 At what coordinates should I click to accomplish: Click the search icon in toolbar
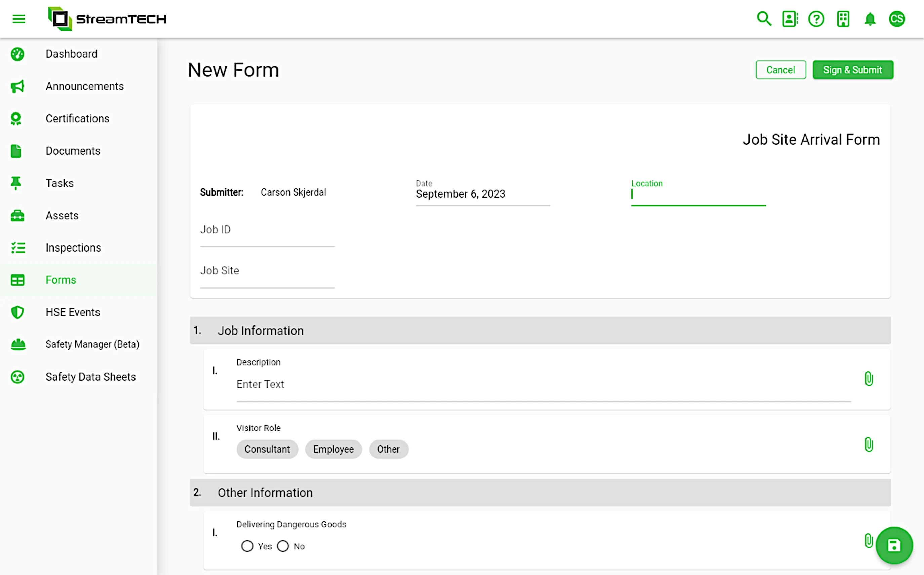click(764, 18)
